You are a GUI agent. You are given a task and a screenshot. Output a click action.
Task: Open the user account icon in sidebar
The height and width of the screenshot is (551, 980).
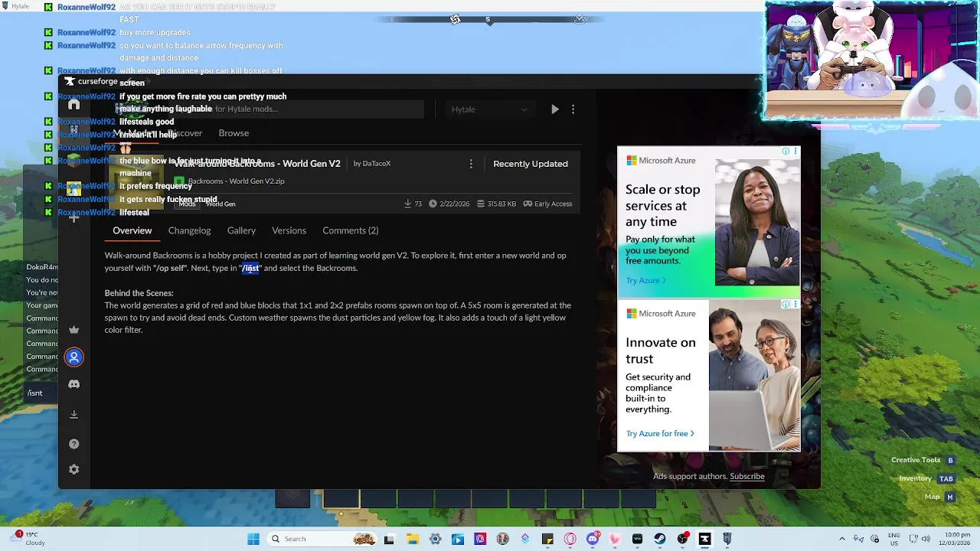pyautogui.click(x=74, y=357)
